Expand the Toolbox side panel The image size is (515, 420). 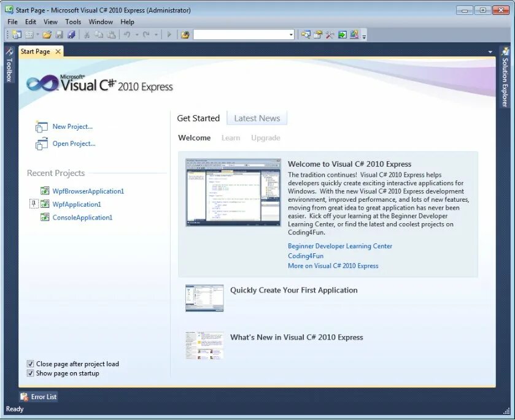tap(9, 65)
